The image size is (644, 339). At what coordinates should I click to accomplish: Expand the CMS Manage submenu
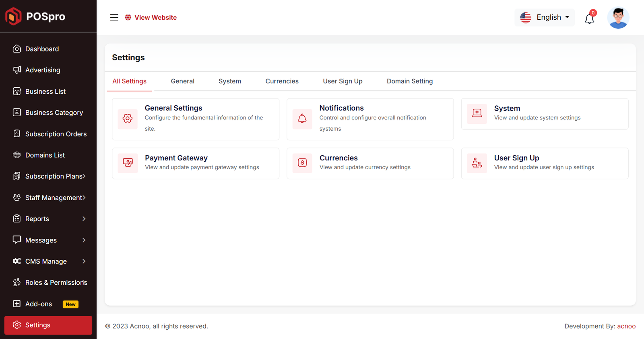click(x=48, y=261)
